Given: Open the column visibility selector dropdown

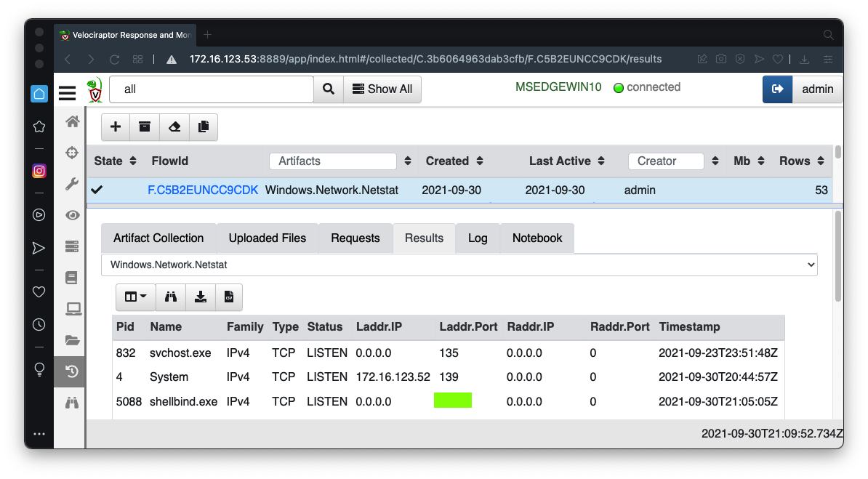Looking at the screenshot, I should point(136,297).
